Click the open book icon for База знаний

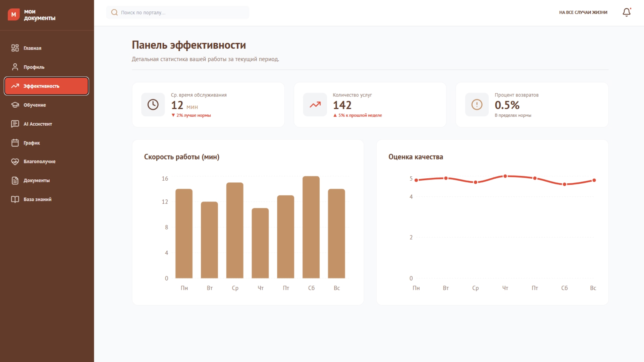[15, 199]
